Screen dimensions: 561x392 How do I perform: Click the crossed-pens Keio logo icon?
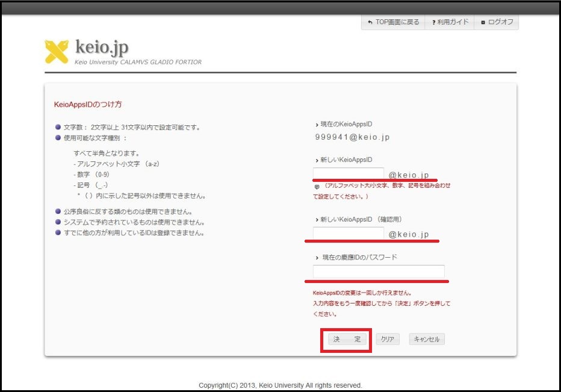pyautogui.click(x=57, y=52)
